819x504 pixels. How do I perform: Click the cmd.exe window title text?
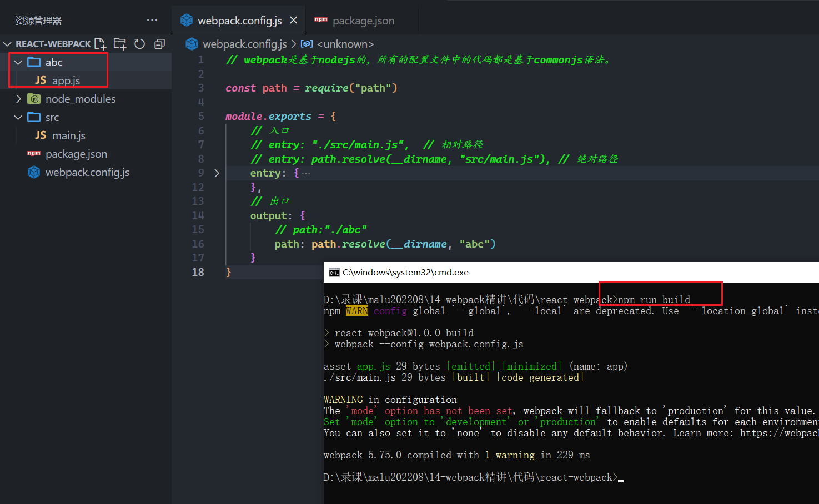point(405,272)
